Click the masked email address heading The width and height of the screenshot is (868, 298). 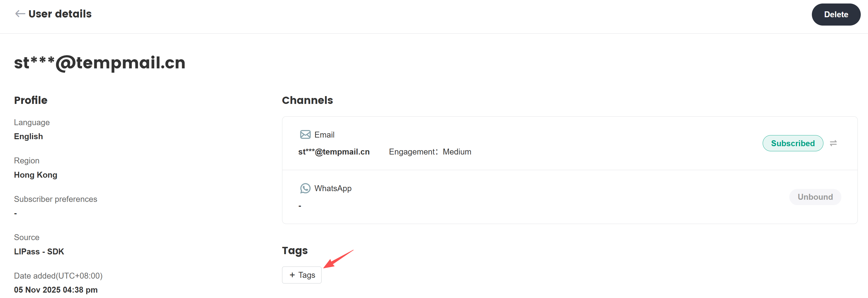click(x=100, y=63)
